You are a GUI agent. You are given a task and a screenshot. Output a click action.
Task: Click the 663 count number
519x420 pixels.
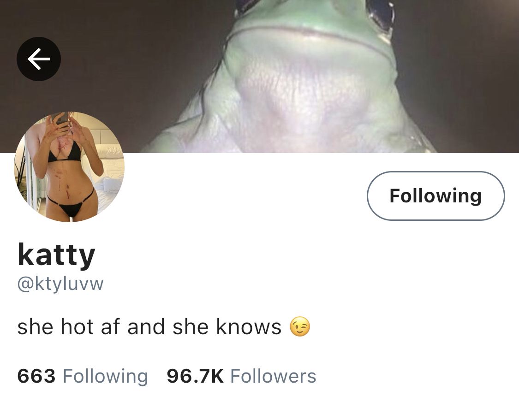point(36,376)
